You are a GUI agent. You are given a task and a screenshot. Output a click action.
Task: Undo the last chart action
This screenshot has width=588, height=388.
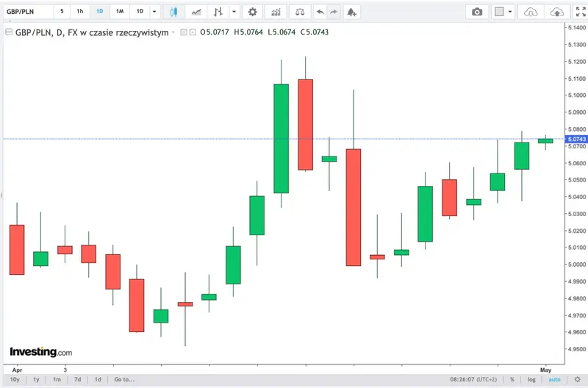pyautogui.click(x=320, y=12)
